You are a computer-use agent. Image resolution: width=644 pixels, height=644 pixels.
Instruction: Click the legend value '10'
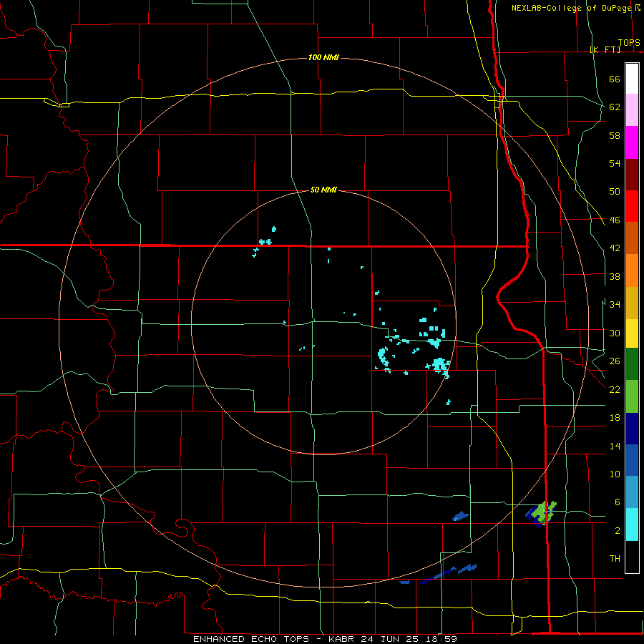point(615,474)
